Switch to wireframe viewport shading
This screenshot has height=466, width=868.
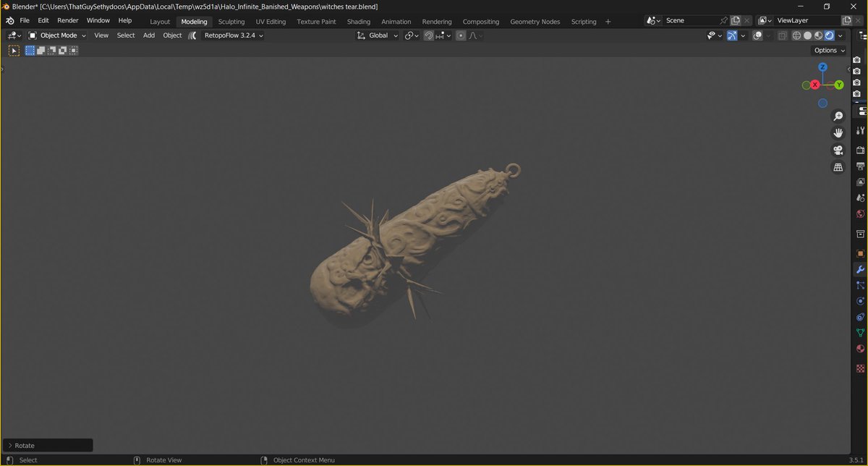pyautogui.click(x=796, y=35)
